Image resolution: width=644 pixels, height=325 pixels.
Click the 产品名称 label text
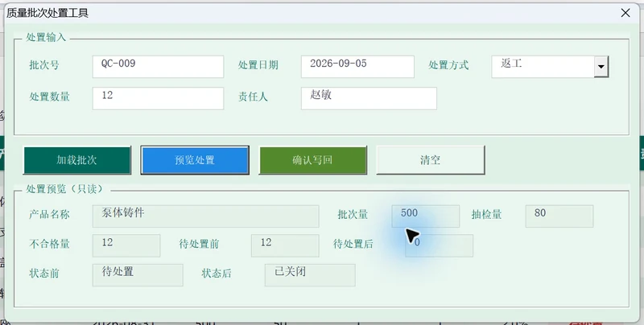(49, 215)
